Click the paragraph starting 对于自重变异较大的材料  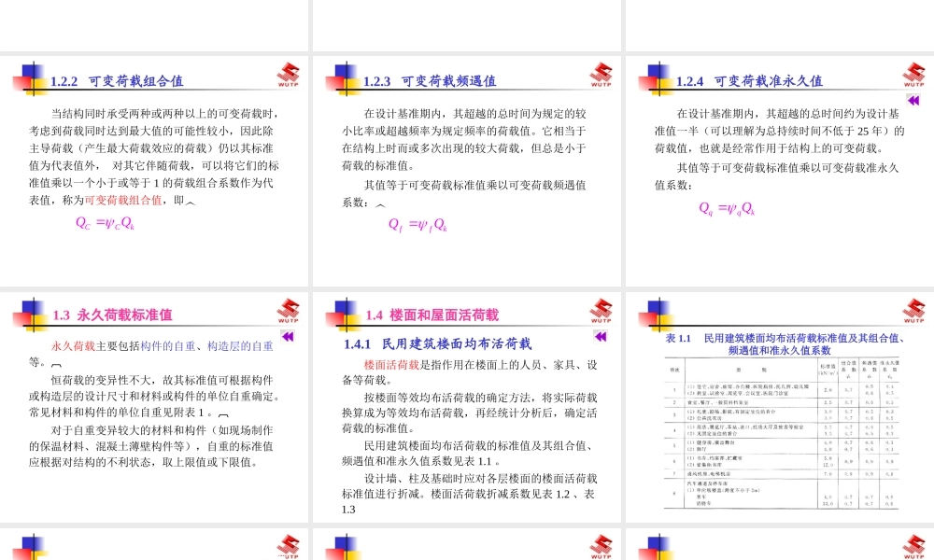[151, 446]
